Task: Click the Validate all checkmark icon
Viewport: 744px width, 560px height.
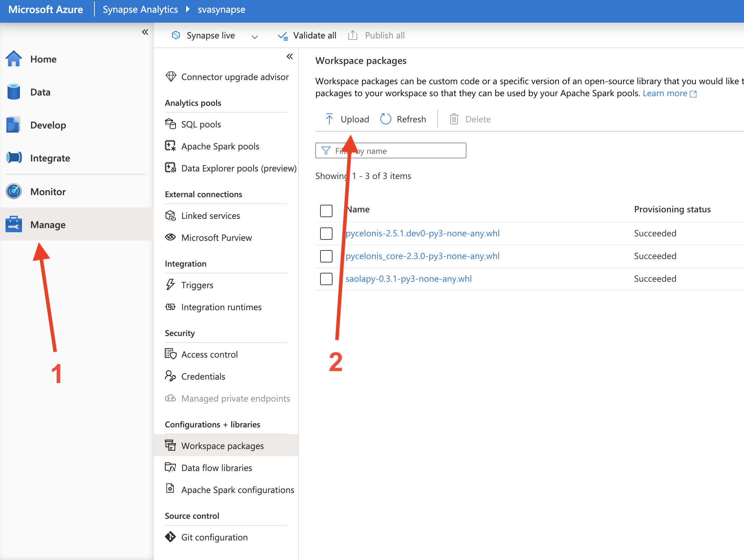Action: pos(283,36)
